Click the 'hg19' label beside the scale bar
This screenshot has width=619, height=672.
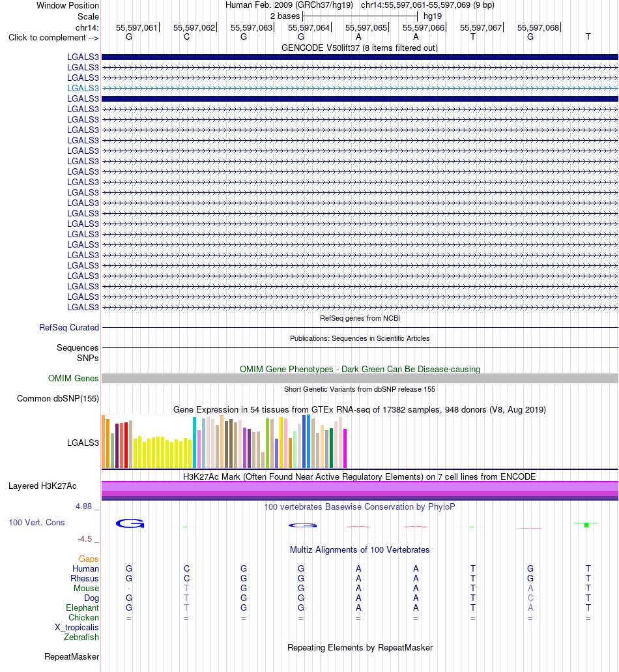click(432, 16)
